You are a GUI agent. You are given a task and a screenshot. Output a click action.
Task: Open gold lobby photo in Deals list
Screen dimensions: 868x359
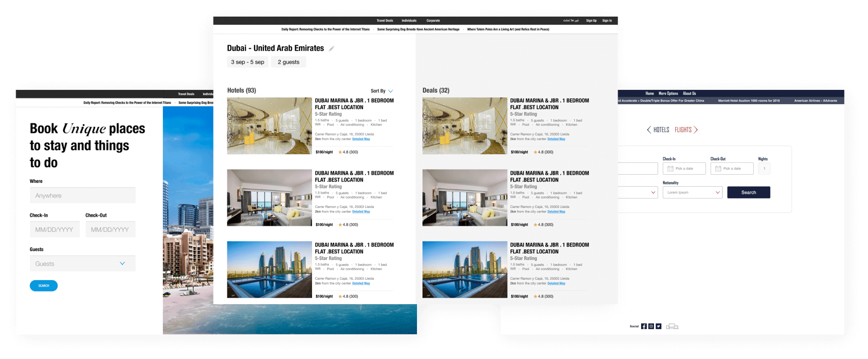pyautogui.click(x=465, y=126)
